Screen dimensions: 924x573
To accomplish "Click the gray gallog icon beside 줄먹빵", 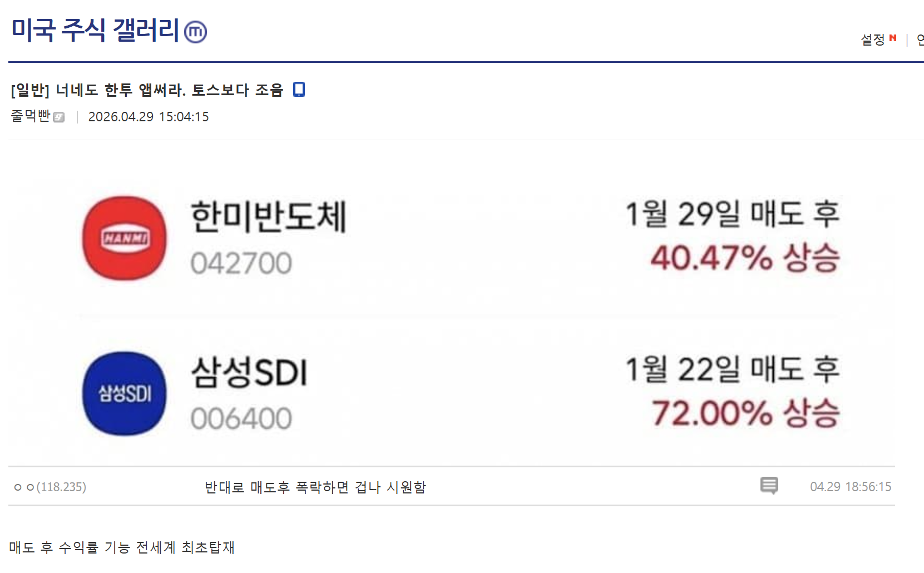I will click(58, 117).
